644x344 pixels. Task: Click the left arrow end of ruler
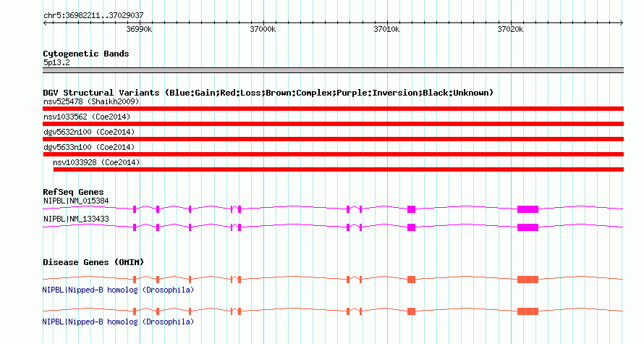[x=45, y=22]
